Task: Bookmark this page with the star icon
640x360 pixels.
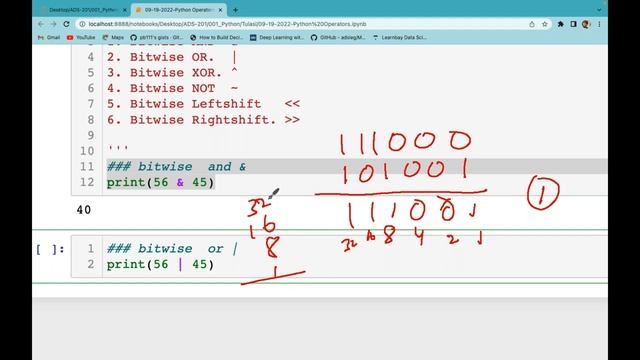Action: [x=544, y=24]
